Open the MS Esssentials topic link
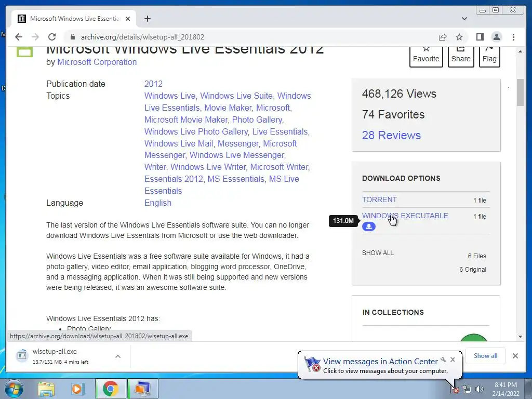 [236, 179]
